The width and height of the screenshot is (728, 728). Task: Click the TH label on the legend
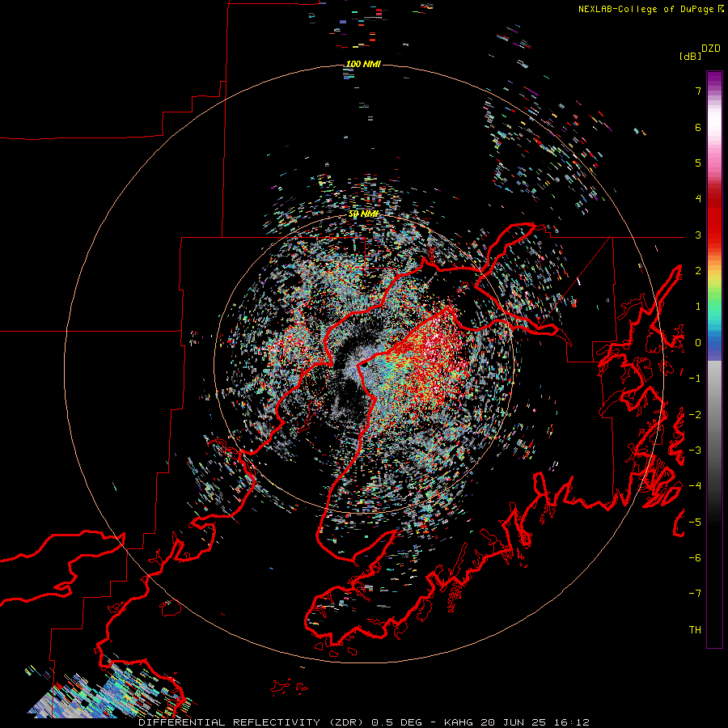pyautogui.click(x=695, y=630)
